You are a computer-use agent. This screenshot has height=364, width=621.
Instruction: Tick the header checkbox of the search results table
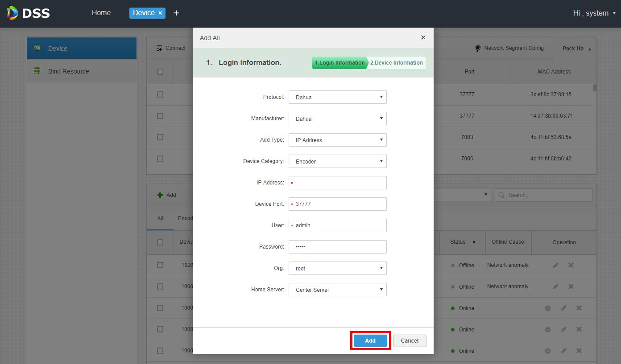point(160,71)
